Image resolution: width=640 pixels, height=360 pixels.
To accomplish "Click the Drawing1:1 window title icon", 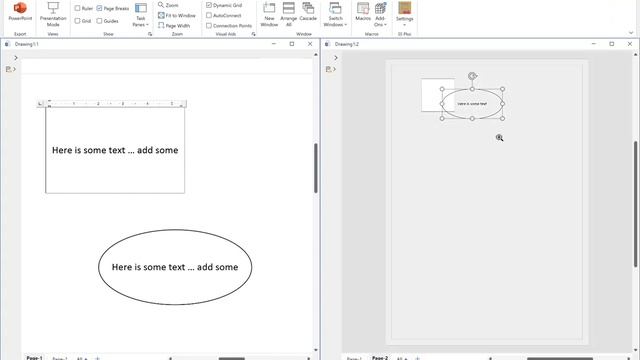I will click(x=7, y=44).
